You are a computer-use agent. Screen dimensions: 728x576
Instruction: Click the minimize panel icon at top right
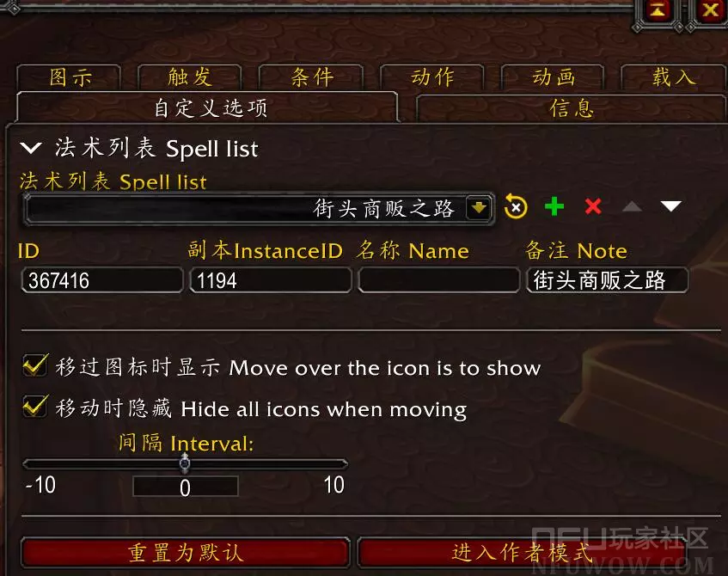659,11
